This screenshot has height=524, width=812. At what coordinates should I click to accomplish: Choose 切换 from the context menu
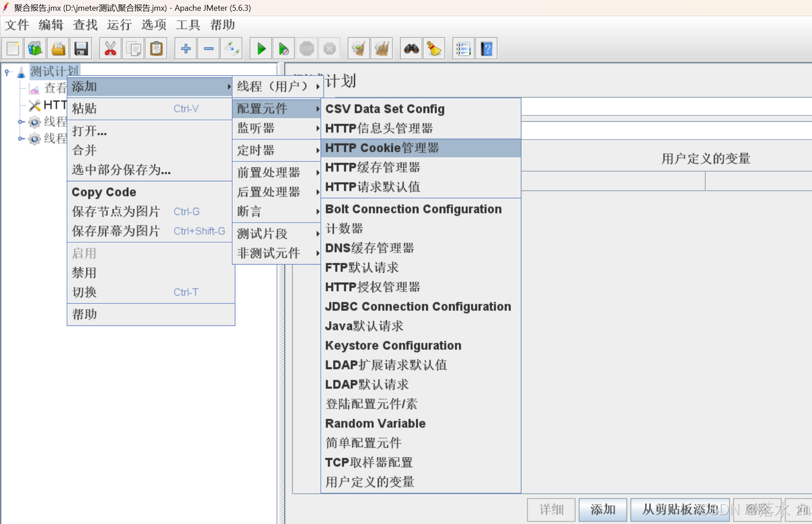(x=151, y=292)
